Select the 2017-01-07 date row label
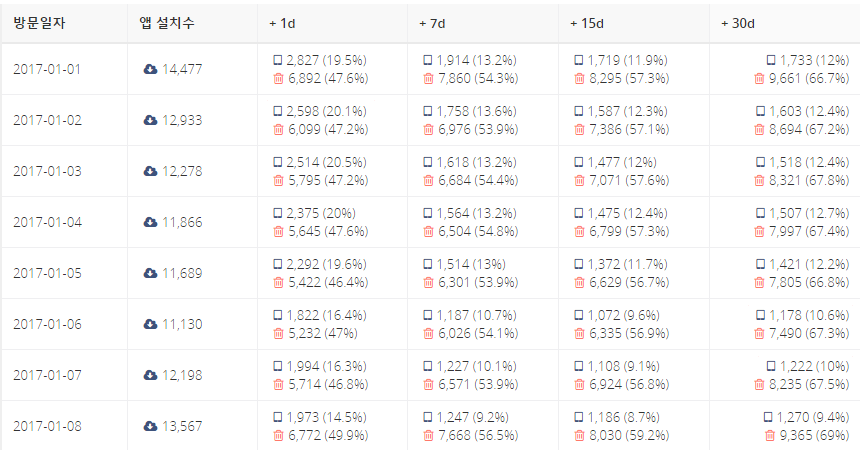Screen dimensions: 861x450 [47, 375]
